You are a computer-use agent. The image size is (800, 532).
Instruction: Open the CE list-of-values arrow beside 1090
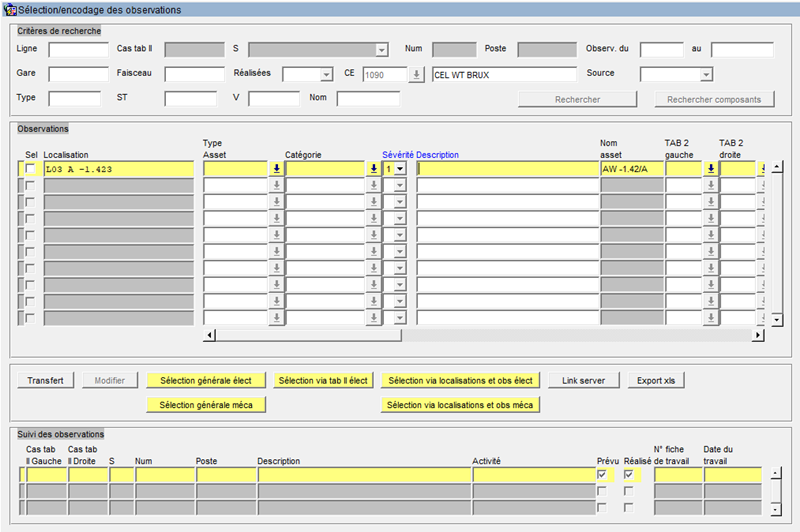coord(416,74)
